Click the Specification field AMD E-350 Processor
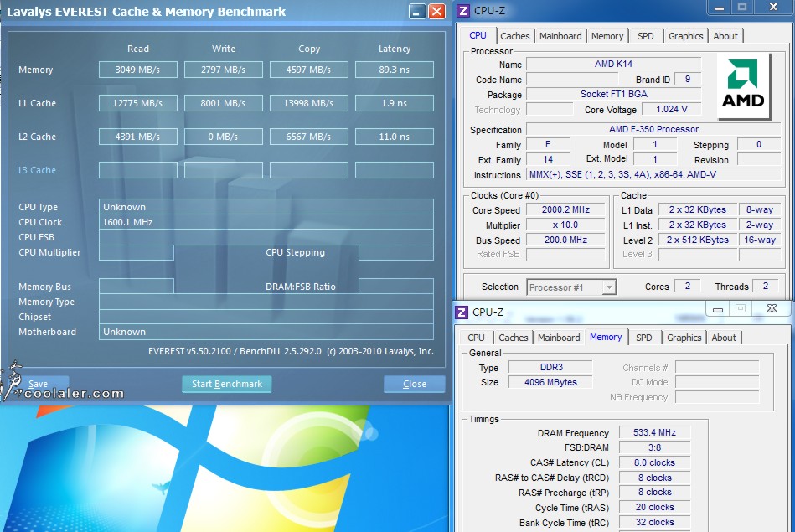 653,129
